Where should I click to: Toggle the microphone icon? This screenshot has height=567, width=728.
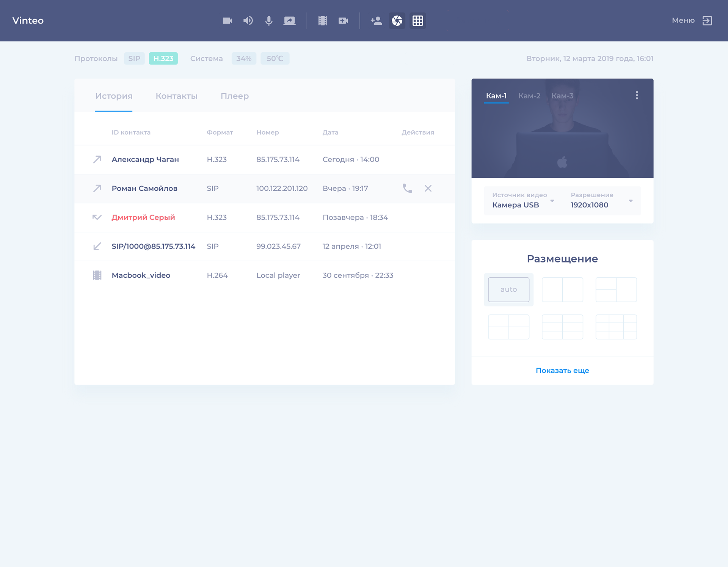269,20
